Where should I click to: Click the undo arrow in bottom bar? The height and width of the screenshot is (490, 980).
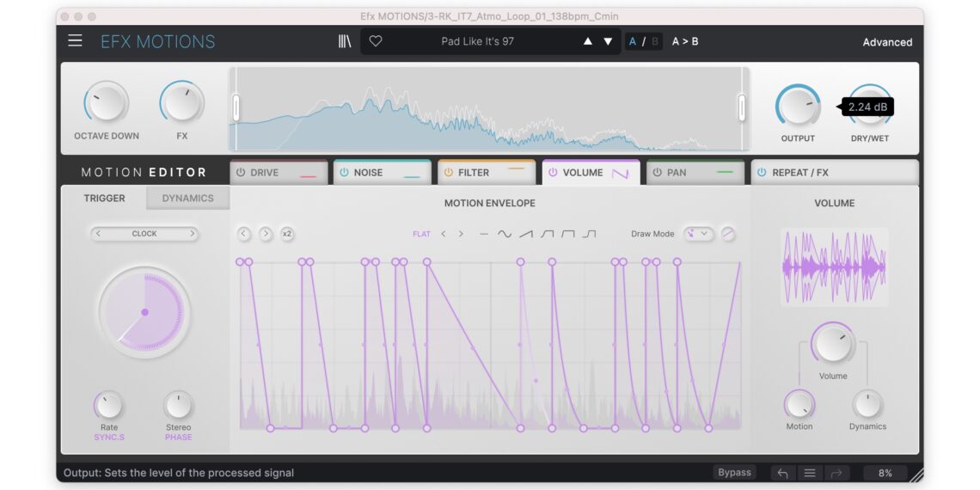tap(783, 473)
